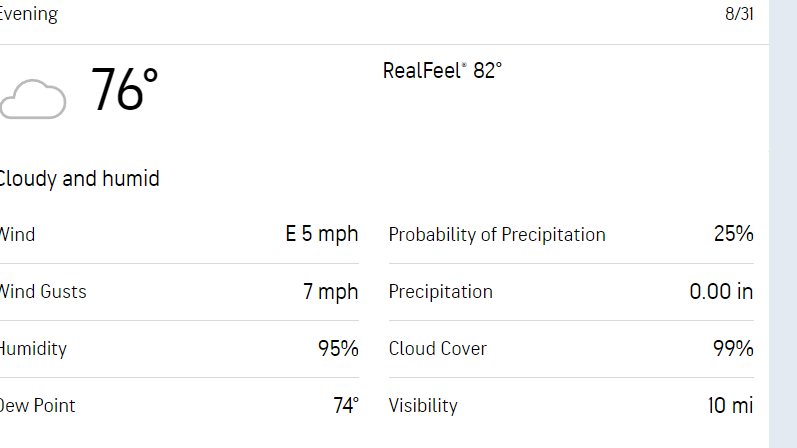
Task: Click the 8/31 date label
Action: pos(739,15)
